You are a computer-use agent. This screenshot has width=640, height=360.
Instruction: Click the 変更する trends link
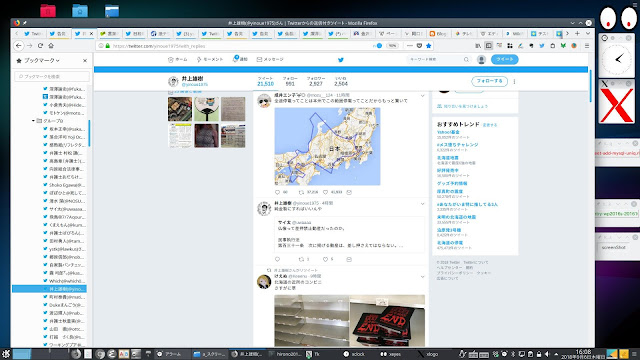490,125
